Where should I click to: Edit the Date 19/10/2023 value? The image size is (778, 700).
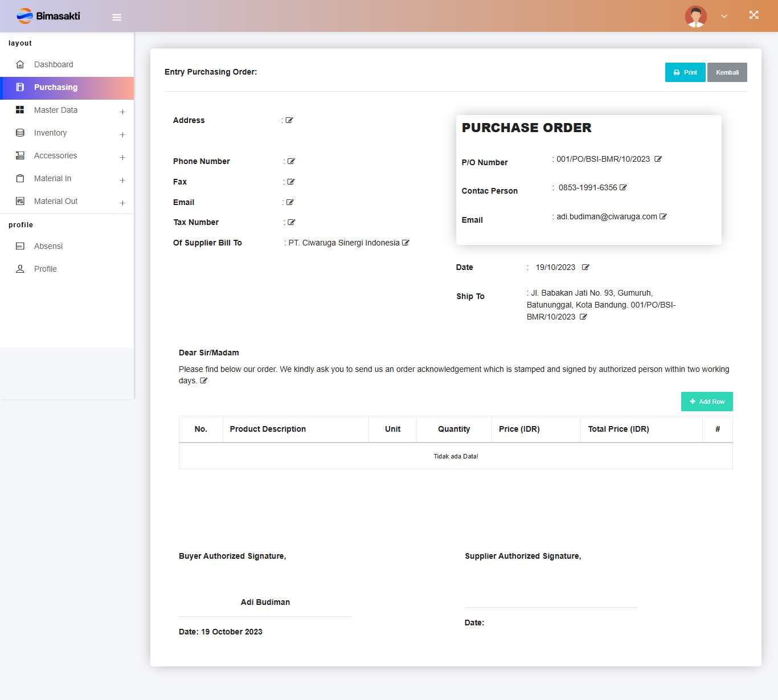585,267
